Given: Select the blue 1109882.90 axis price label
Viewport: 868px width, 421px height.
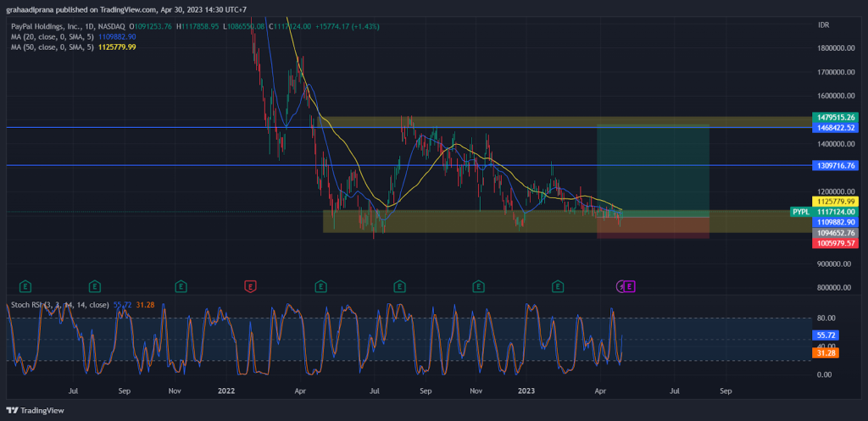Looking at the screenshot, I should (x=835, y=222).
